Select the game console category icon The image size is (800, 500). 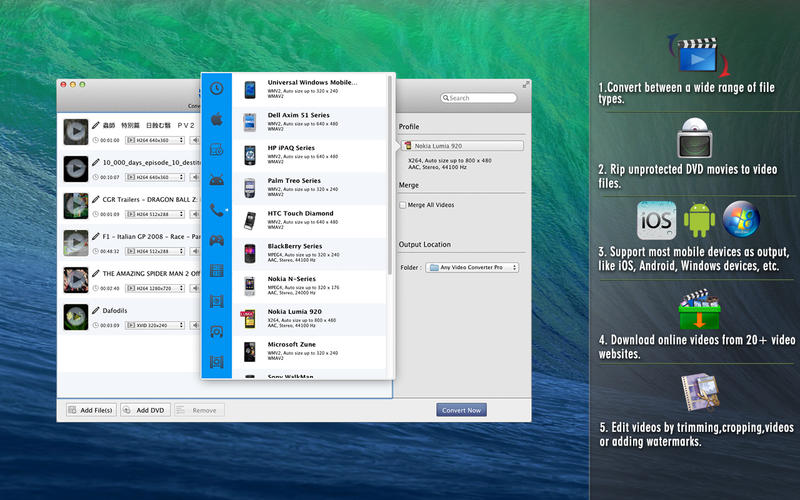(216, 240)
